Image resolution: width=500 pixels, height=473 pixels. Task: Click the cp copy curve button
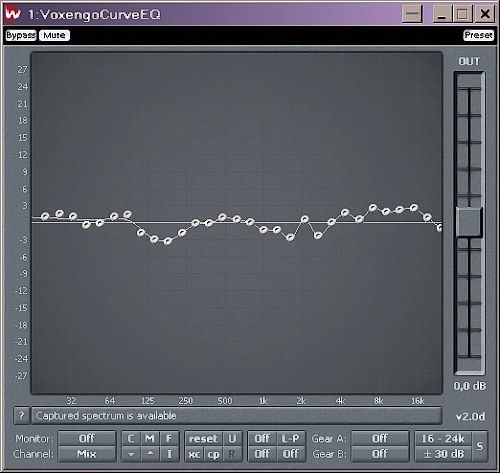[213, 454]
